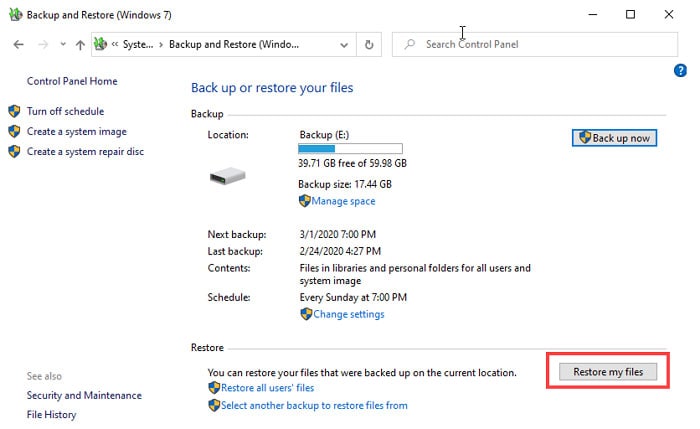Open the Recent locations dropdown arrow
This screenshot has height=429, width=700.
point(62,45)
